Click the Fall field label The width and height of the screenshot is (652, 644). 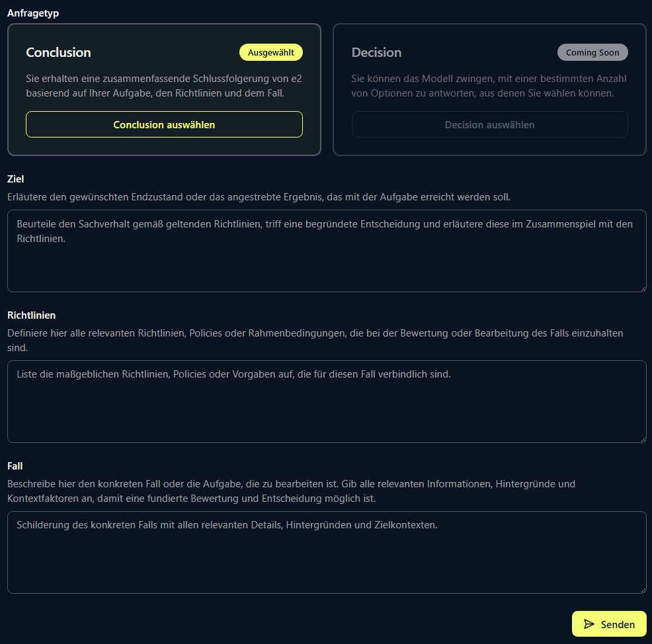coord(15,466)
